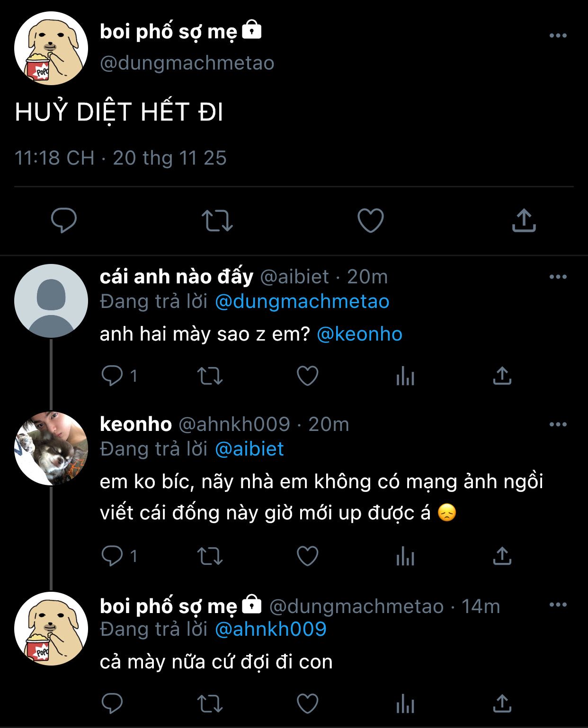Open more options menu for the main tweet
Image resolution: width=588 pixels, height=728 pixels.
[558, 35]
